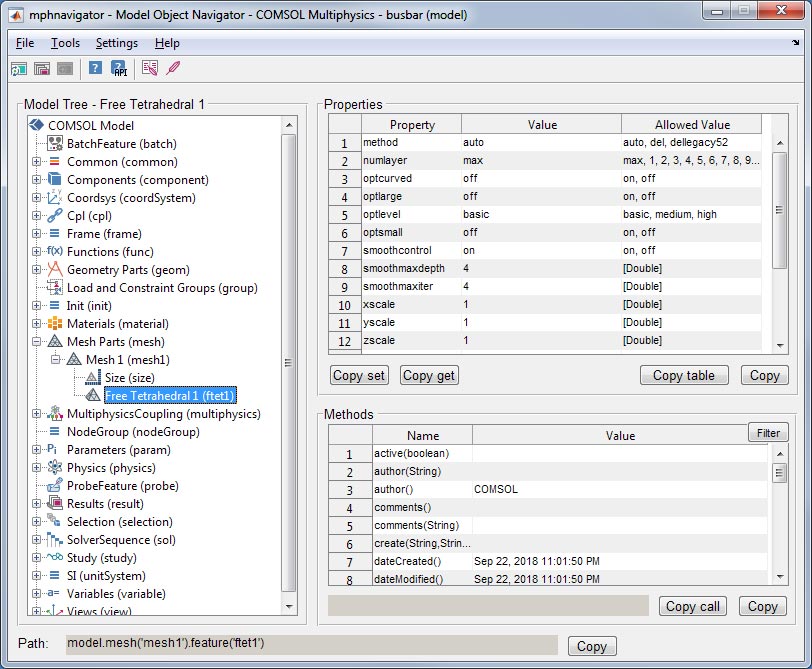Collapse the Mesh 1 (mesh1) node

pos(56,360)
